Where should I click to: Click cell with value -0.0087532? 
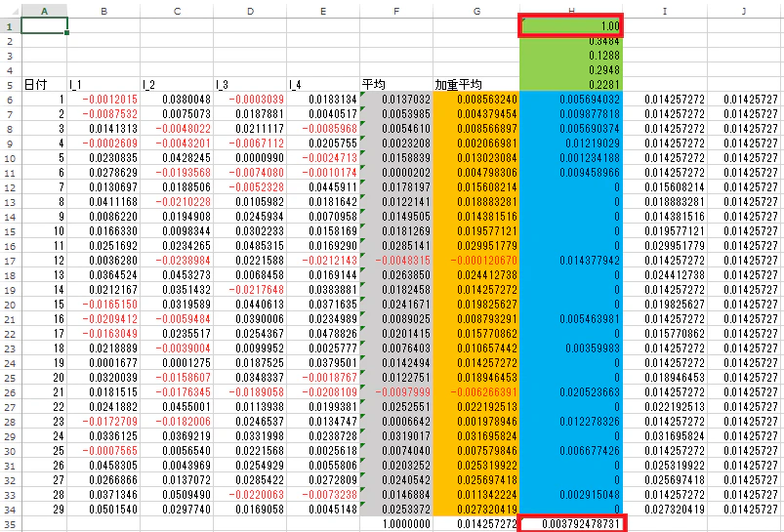(x=103, y=114)
